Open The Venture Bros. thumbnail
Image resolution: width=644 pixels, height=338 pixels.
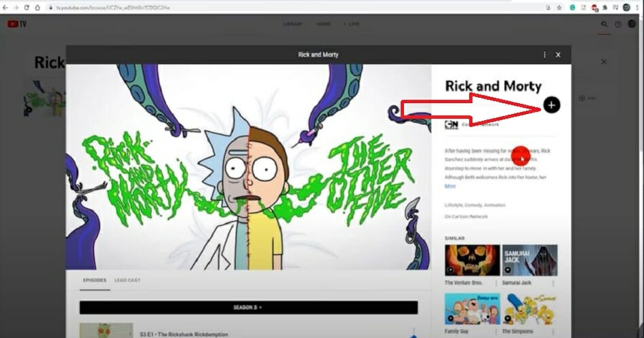tap(472, 260)
